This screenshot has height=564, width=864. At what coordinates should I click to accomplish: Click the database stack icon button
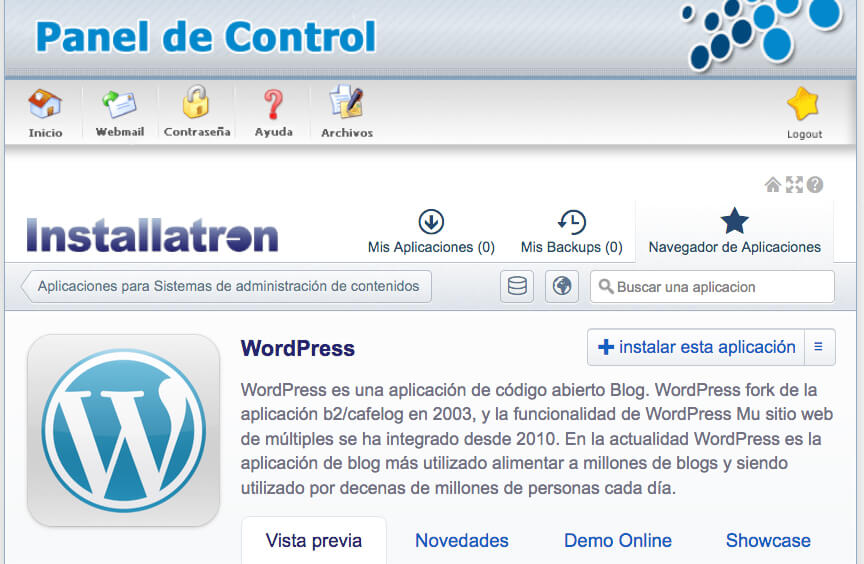click(x=517, y=286)
